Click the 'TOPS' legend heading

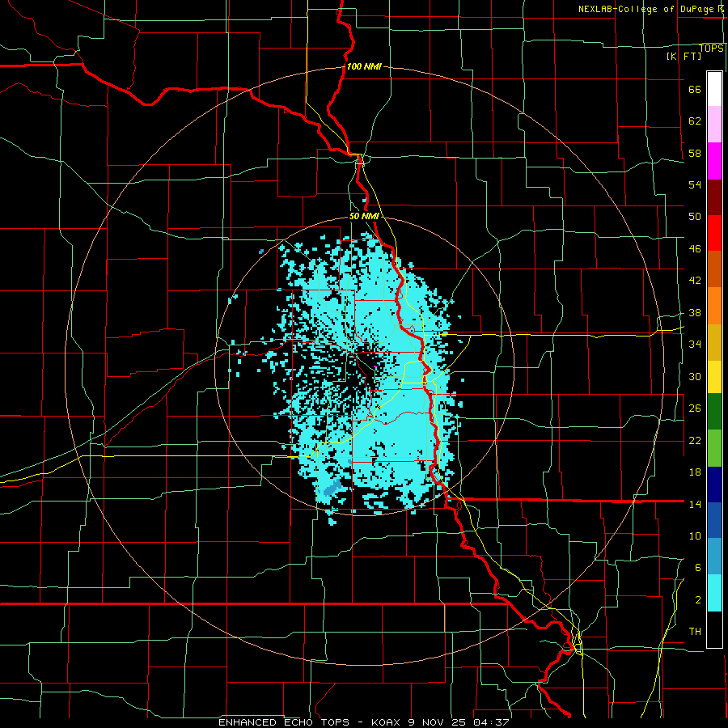pyautogui.click(x=711, y=49)
